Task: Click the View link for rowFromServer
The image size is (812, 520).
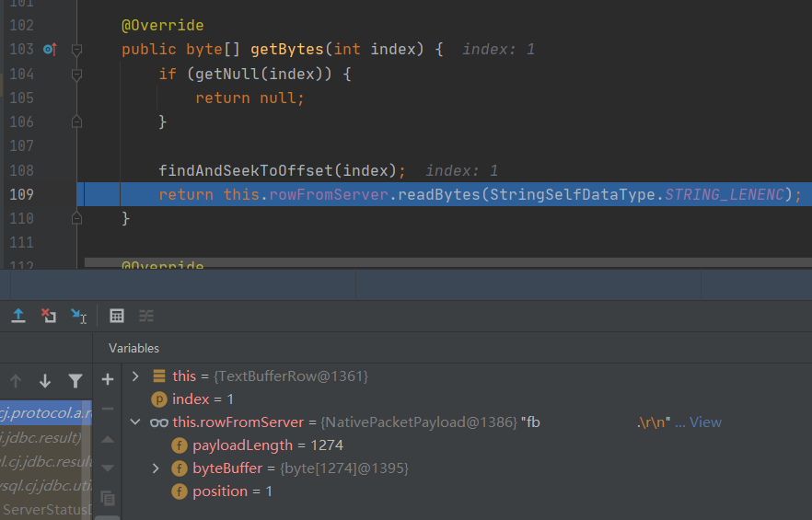Action: [705, 422]
